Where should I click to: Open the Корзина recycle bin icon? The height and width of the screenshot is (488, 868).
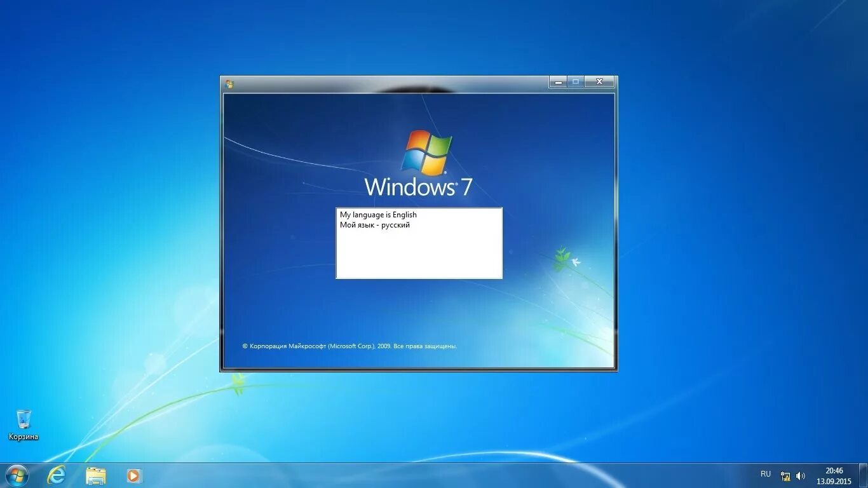tap(24, 424)
